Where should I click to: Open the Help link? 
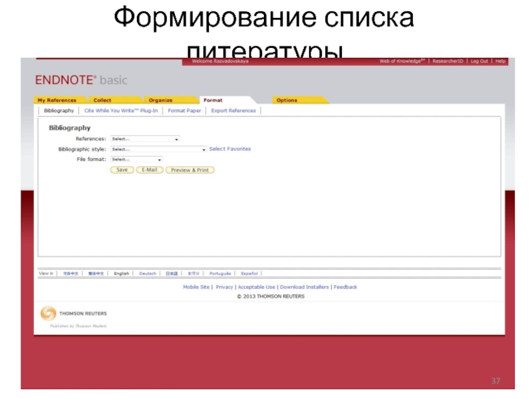[x=500, y=61]
